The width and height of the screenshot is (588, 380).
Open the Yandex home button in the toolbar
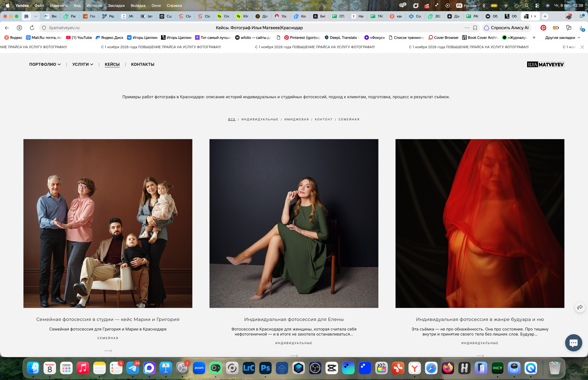(x=20, y=28)
